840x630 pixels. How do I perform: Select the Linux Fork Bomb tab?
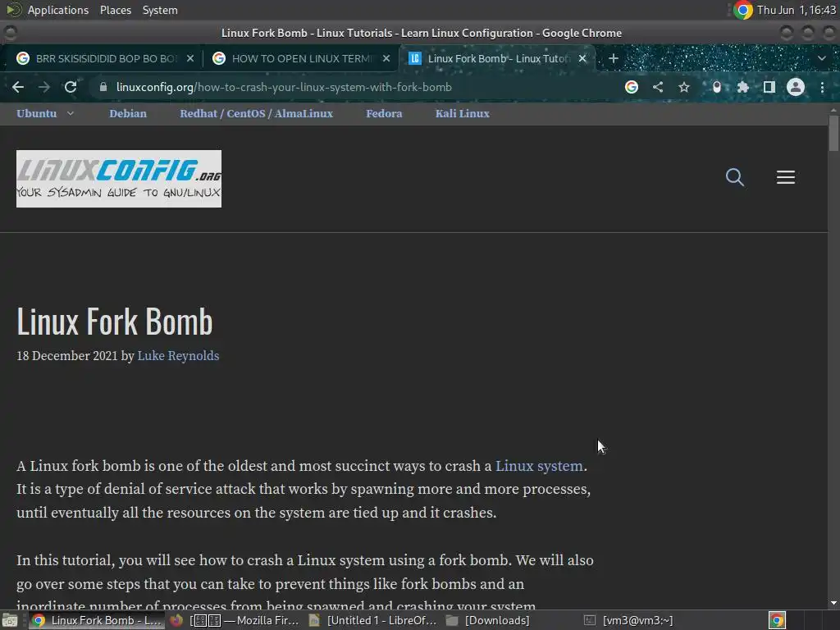[x=497, y=58]
